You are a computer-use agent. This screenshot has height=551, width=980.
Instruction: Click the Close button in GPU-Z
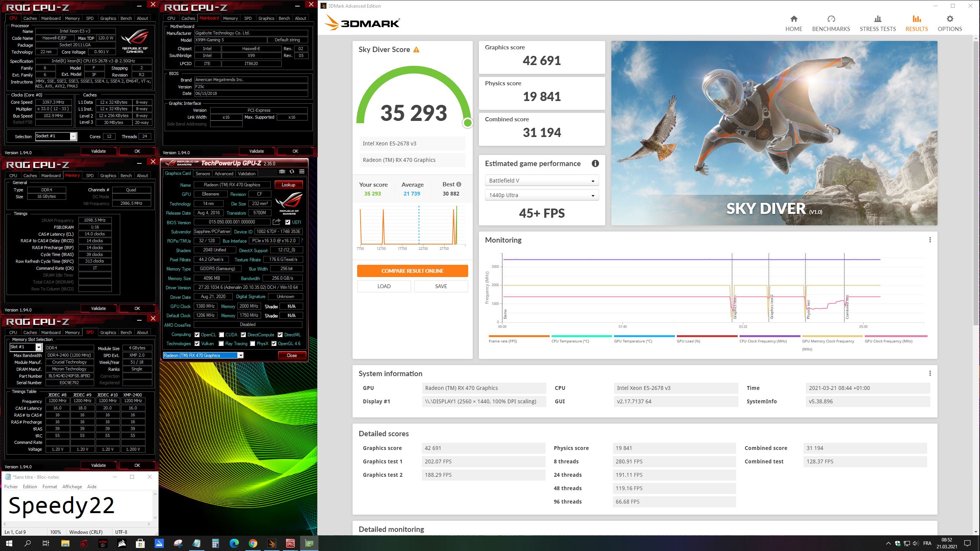click(292, 355)
